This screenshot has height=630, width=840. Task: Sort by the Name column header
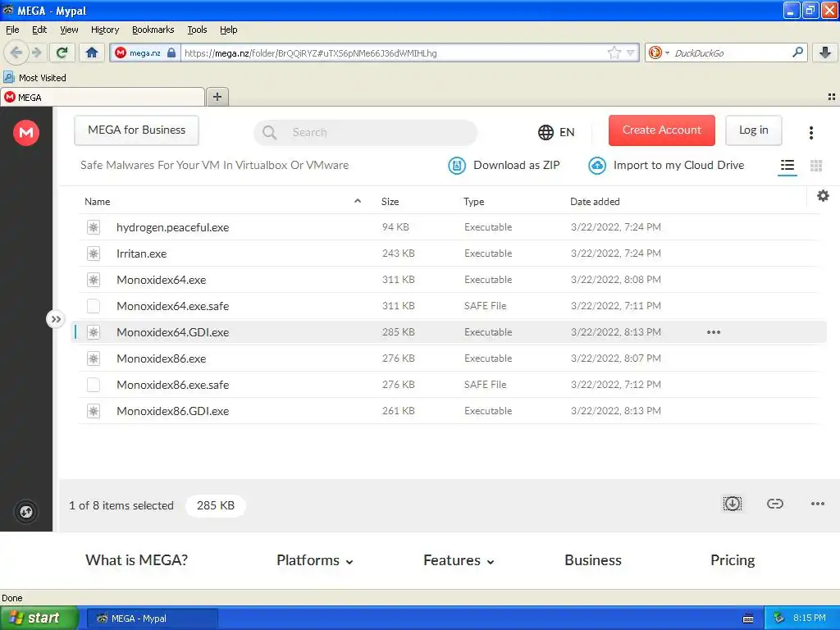[x=97, y=202]
